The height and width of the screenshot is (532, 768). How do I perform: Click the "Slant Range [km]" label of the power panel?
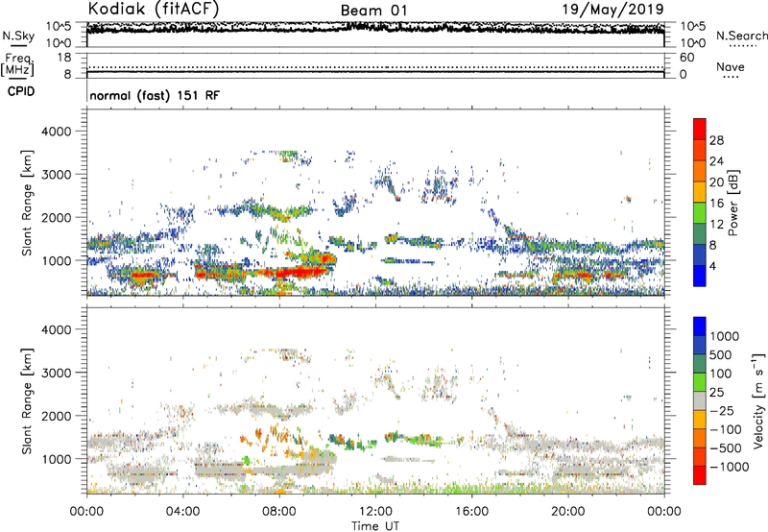27,203
